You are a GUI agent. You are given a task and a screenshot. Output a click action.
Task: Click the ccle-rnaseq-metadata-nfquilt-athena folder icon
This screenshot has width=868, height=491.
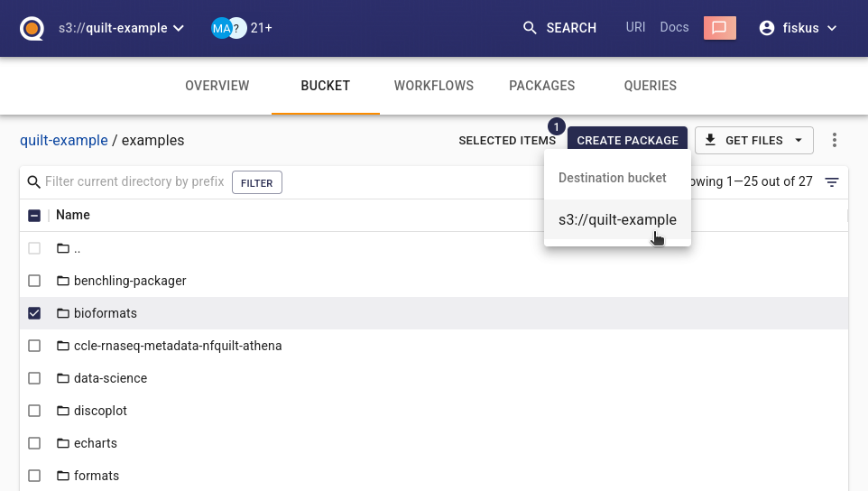point(63,346)
